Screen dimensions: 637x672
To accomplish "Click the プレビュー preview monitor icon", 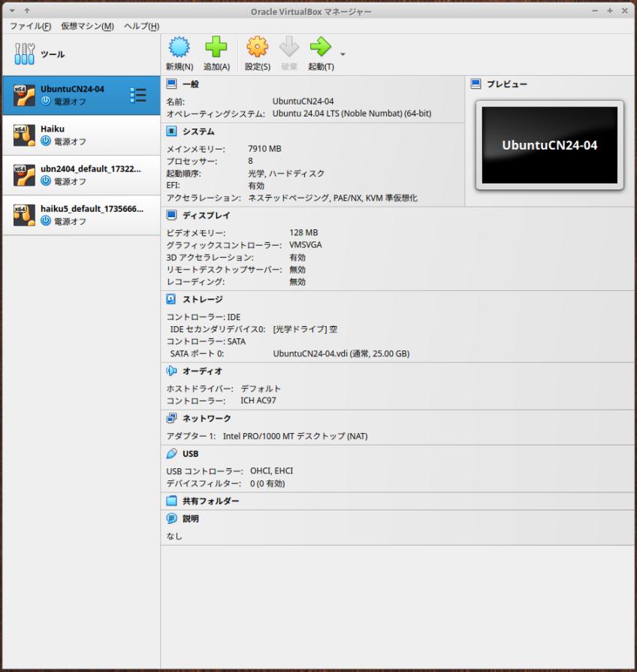I will pos(475,83).
